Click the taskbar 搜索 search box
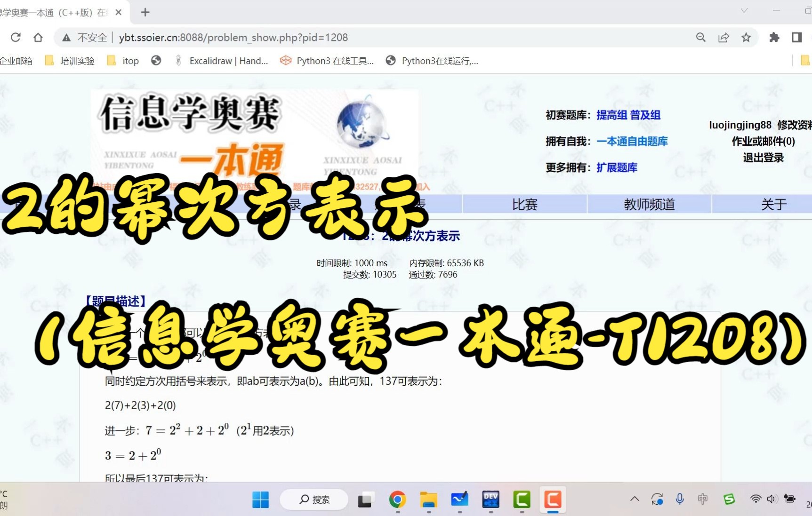This screenshot has height=516, width=812. tap(314, 500)
